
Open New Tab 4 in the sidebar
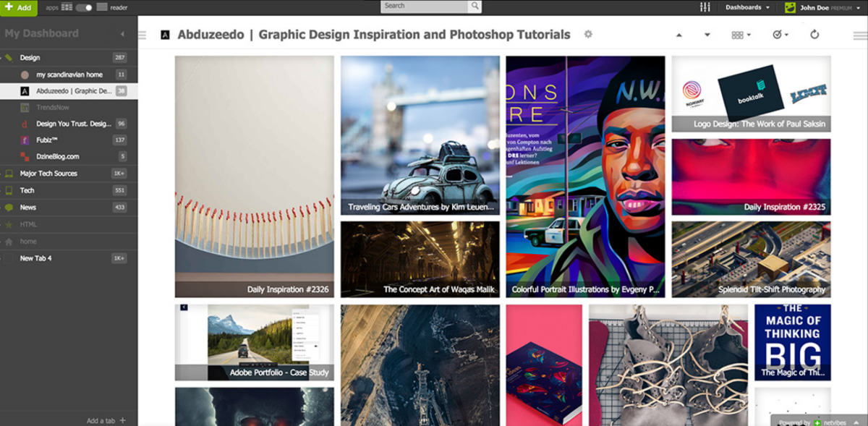[69, 258]
